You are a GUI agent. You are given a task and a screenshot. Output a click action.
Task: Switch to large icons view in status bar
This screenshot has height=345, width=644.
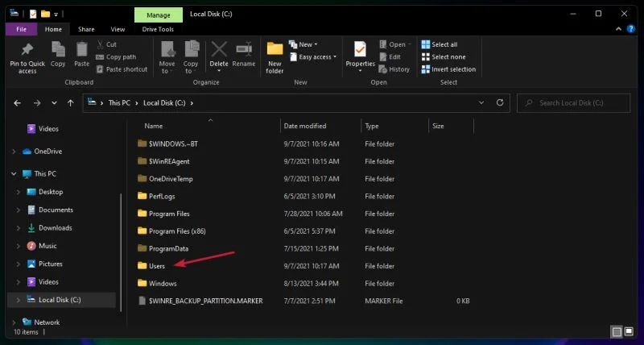(x=629, y=331)
